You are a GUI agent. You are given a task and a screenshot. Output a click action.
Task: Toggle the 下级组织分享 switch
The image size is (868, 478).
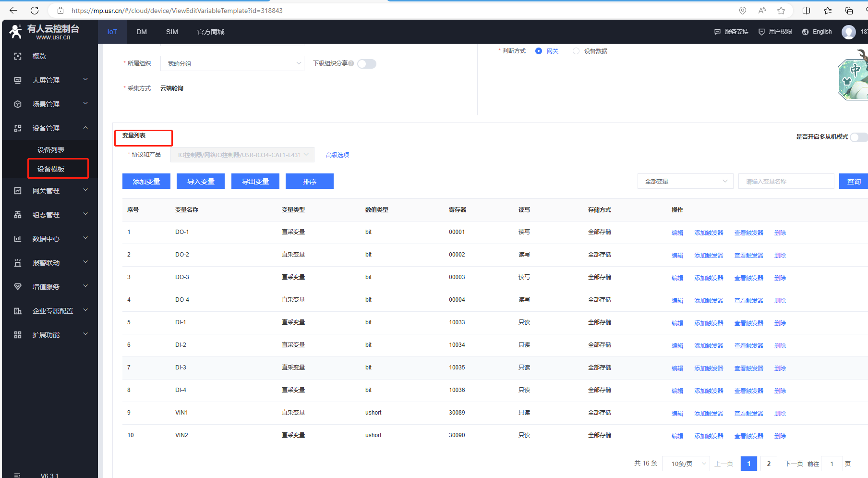click(x=367, y=64)
